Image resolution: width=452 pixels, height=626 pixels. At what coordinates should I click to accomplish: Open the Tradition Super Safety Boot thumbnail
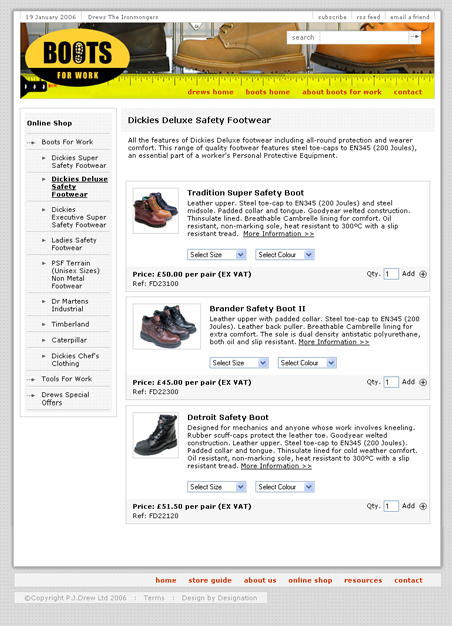(x=156, y=211)
